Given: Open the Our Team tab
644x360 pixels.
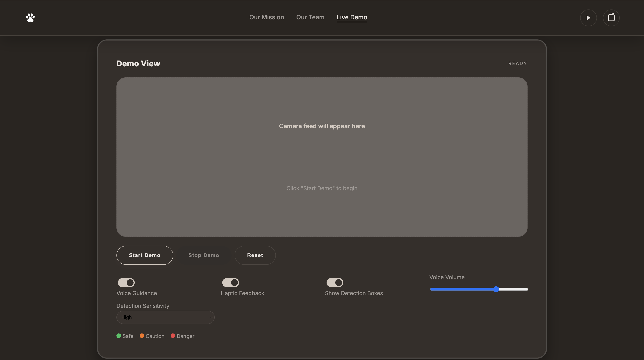Looking at the screenshot, I should click(310, 17).
